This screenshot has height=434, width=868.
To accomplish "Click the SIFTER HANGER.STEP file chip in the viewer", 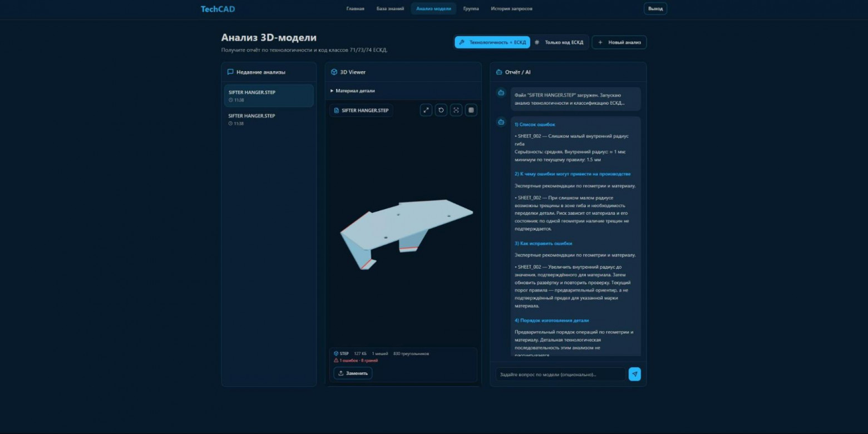I will pos(361,110).
